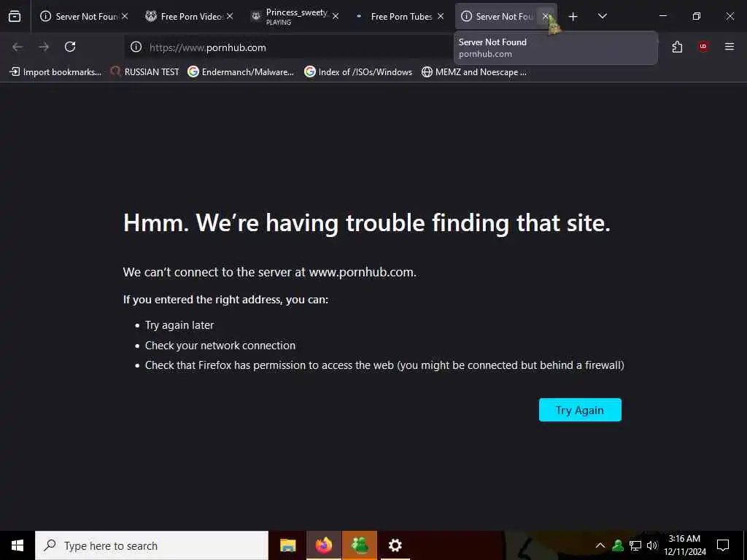
Task: Restore down the Firefox window
Action: tap(697, 16)
